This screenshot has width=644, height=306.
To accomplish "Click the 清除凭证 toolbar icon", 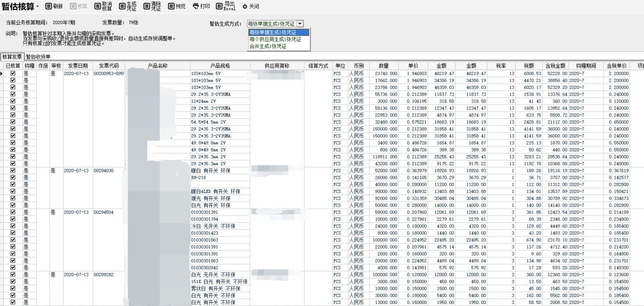I will 147,6.
